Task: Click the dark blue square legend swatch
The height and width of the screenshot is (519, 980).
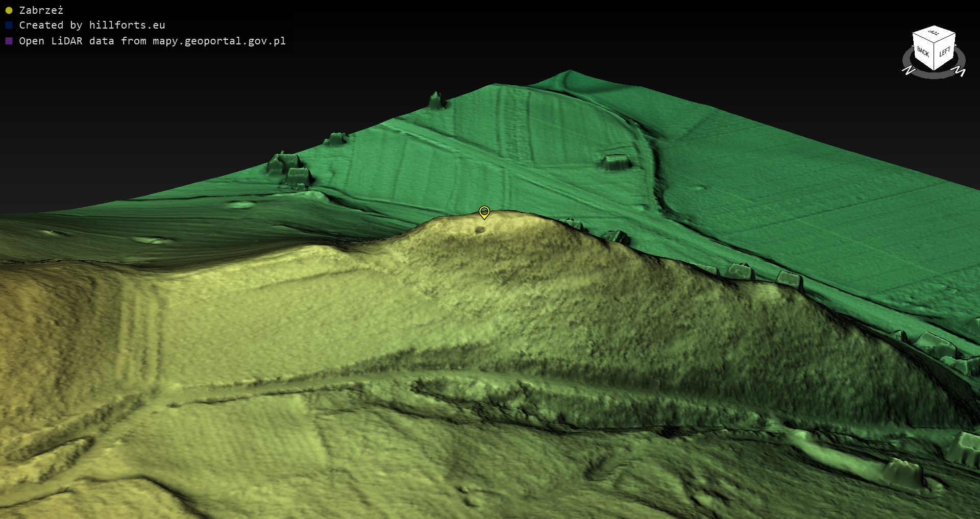Action: [9, 26]
